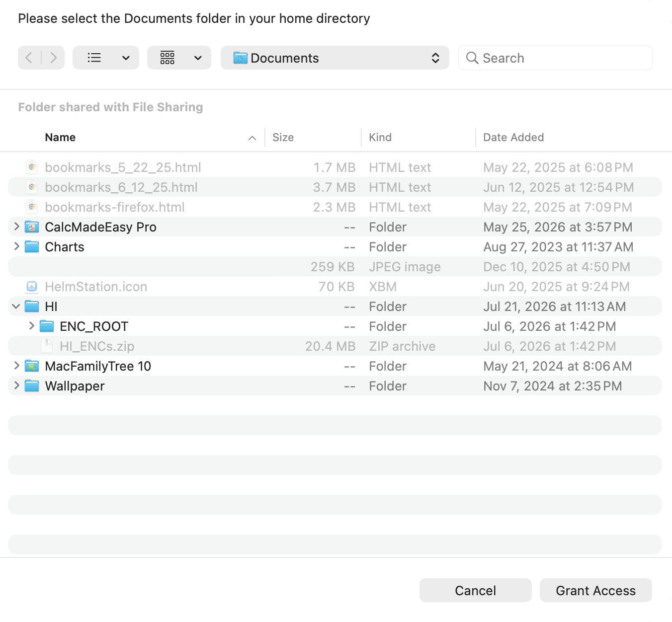Select the bookmarks_6_12_25.html row

coord(335,187)
